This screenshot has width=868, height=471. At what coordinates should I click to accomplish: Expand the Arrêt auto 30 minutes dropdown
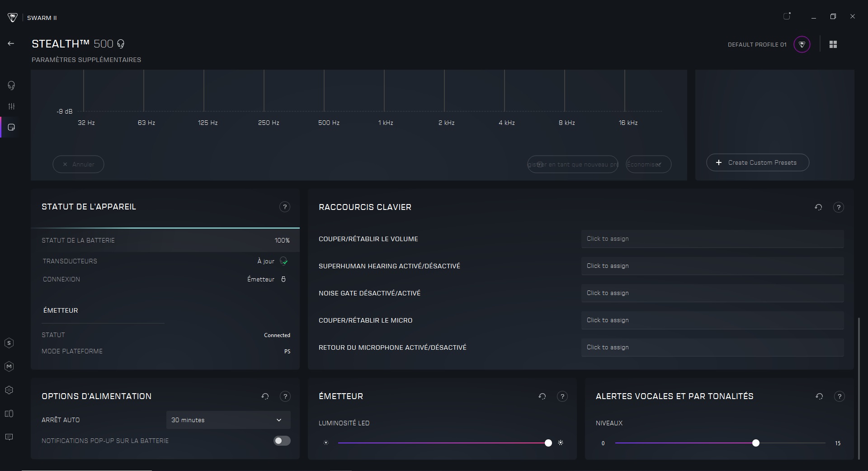click(228, 420)
